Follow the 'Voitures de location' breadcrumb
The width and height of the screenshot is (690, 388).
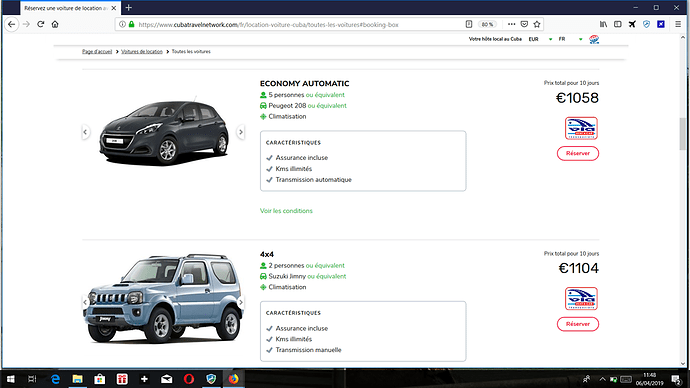tap(142, 51)
